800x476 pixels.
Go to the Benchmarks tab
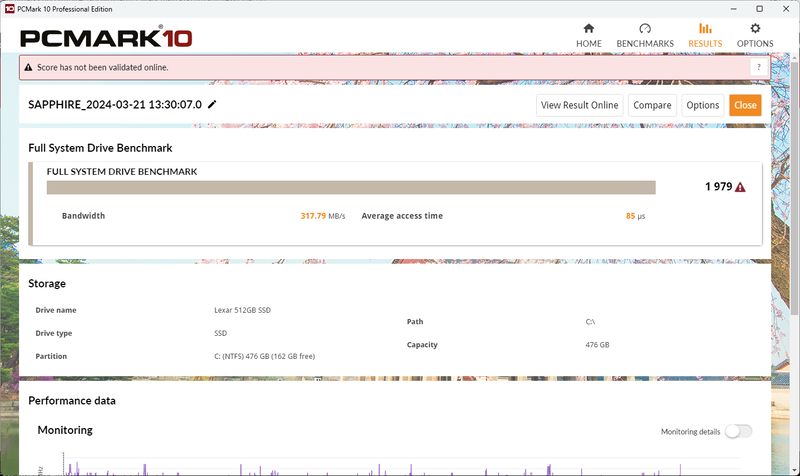tap(645, 36)
